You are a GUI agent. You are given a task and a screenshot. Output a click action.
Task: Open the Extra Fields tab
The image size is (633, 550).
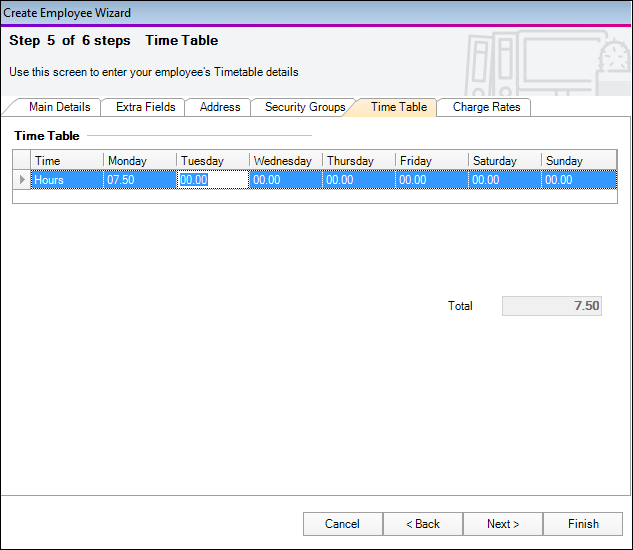click(x=145, y=107)
